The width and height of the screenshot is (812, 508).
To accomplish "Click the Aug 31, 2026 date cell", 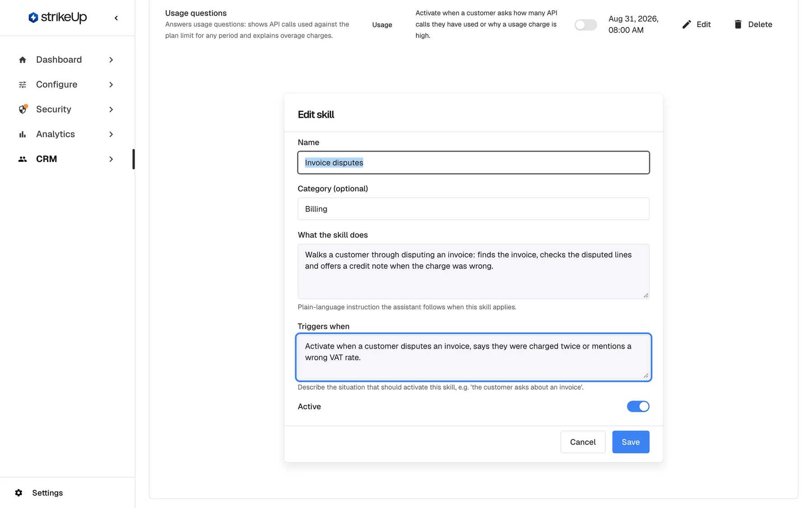I will [633, 24].
